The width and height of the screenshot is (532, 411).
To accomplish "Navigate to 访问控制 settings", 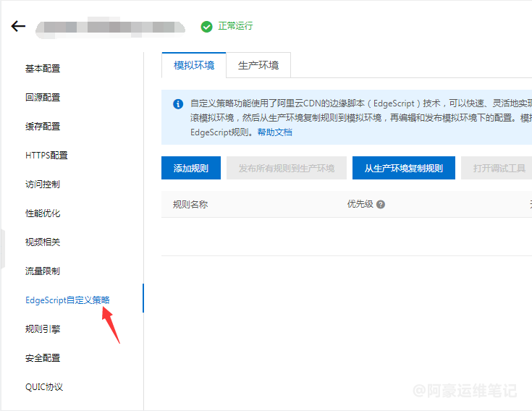I will [x=43, y=185].
